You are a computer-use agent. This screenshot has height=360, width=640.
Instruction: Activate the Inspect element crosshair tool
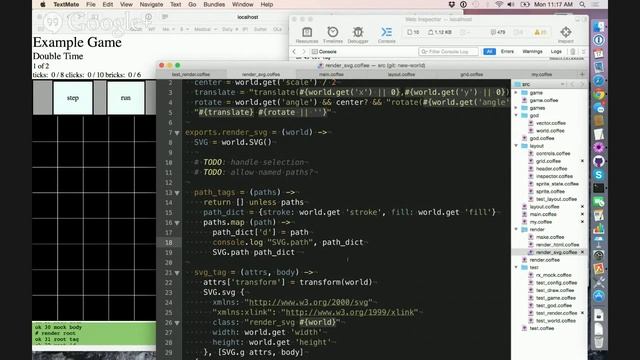point(566,35)
